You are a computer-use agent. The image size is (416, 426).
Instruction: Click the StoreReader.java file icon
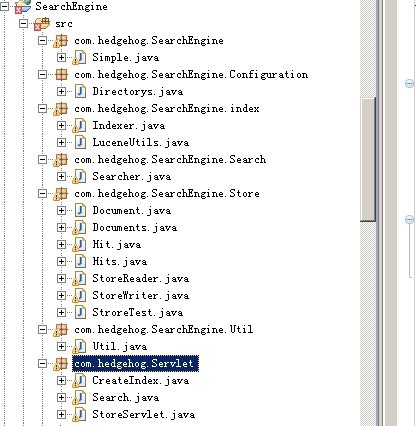pos(79,279)
